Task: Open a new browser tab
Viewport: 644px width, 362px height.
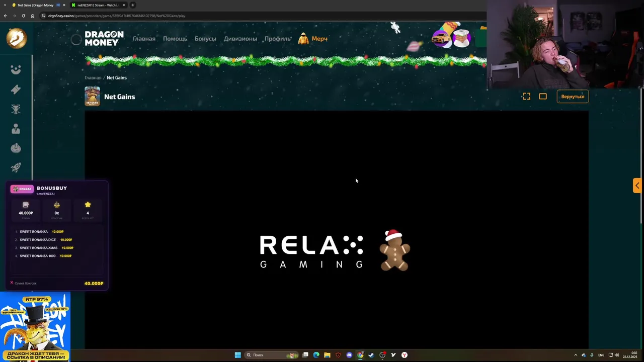Action: [133, 5]
